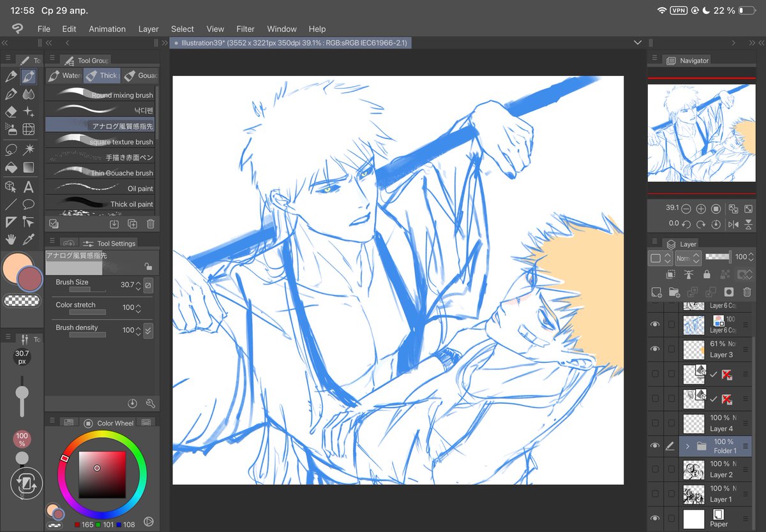The width and height of the screenshot is (766, 532).
Task: Show Layer 4 visibility
Action: (654, 424)
